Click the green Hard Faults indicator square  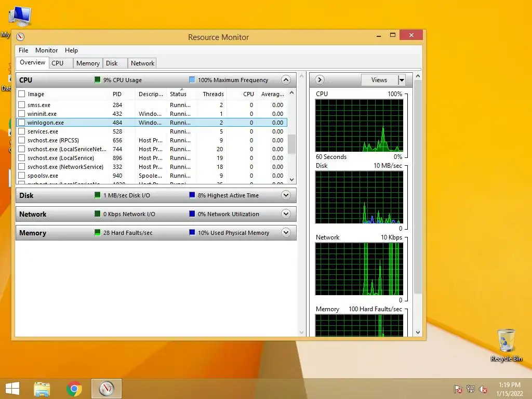point(97,232)
